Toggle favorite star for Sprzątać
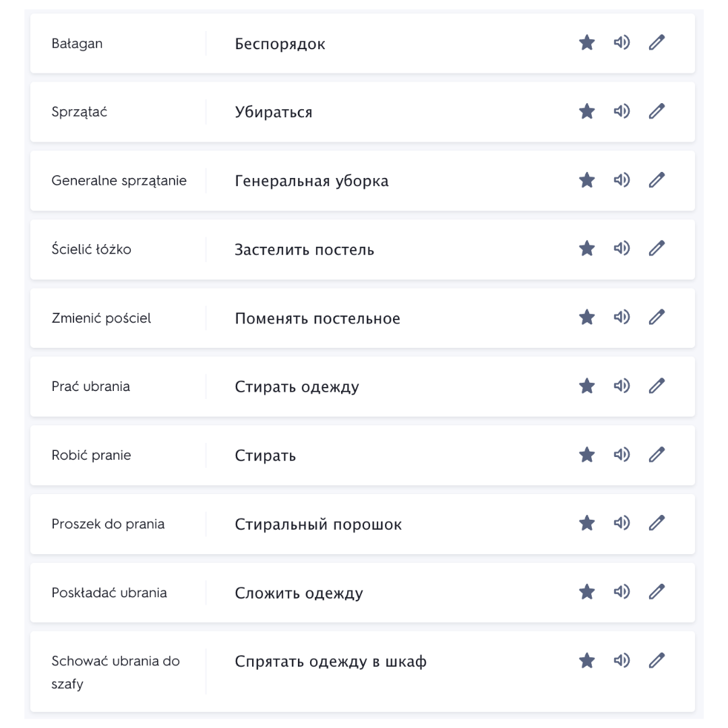The height and width of the screenshot is (728, 728). pos(587,111)
